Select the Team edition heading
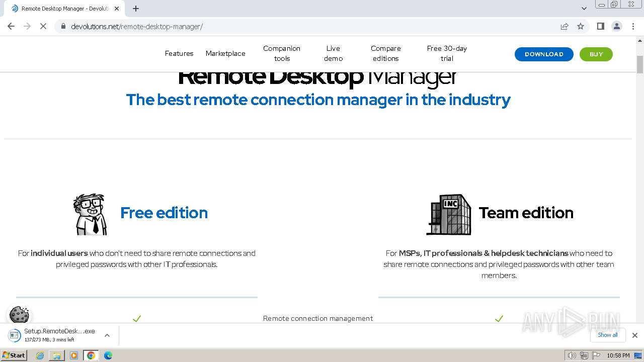The height and width of the screenshot is (362, 644). [x=526, y=213]
